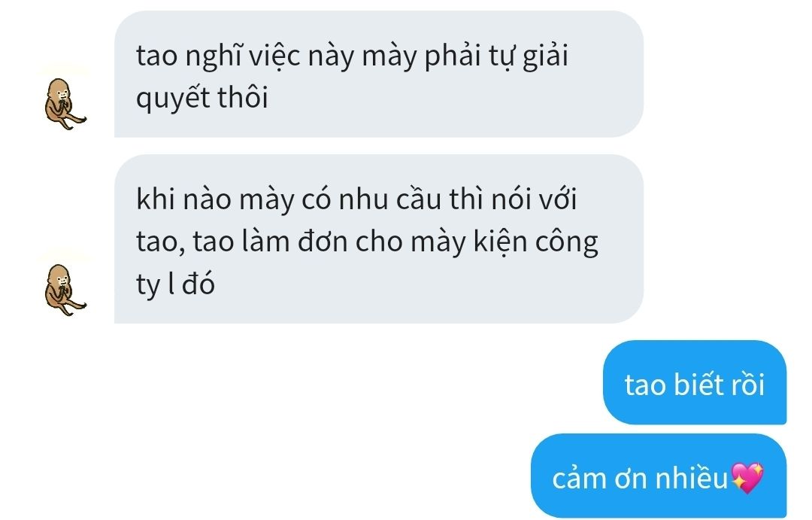Click the word 'giải' in first message
The height and width of the screenshot is (520, 812).
(545, 56)
